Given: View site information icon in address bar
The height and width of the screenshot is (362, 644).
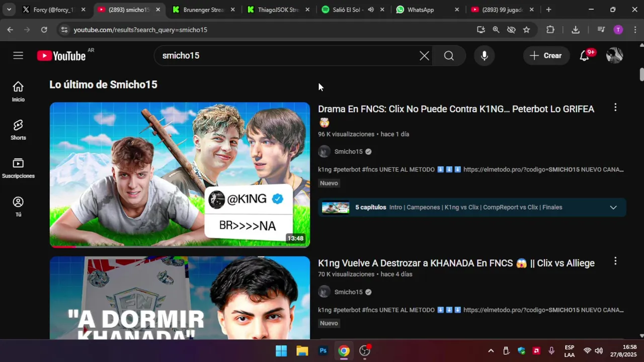Looking at the screenshot, I should pos(64,30).
